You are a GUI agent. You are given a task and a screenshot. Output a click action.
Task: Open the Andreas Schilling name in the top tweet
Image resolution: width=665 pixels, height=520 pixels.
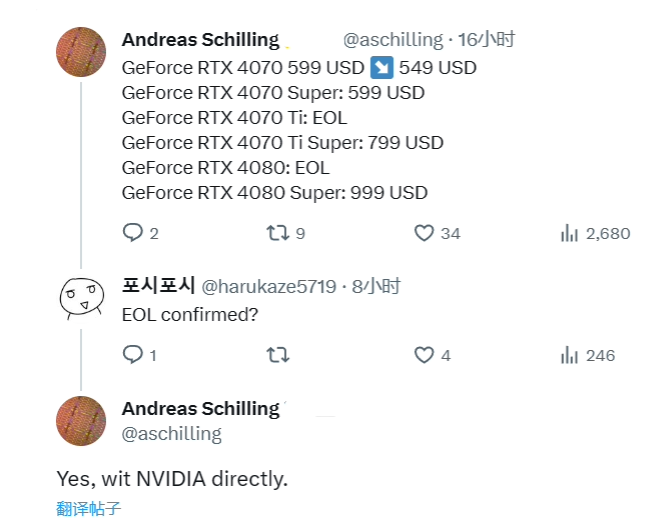(x=200, y=40)
